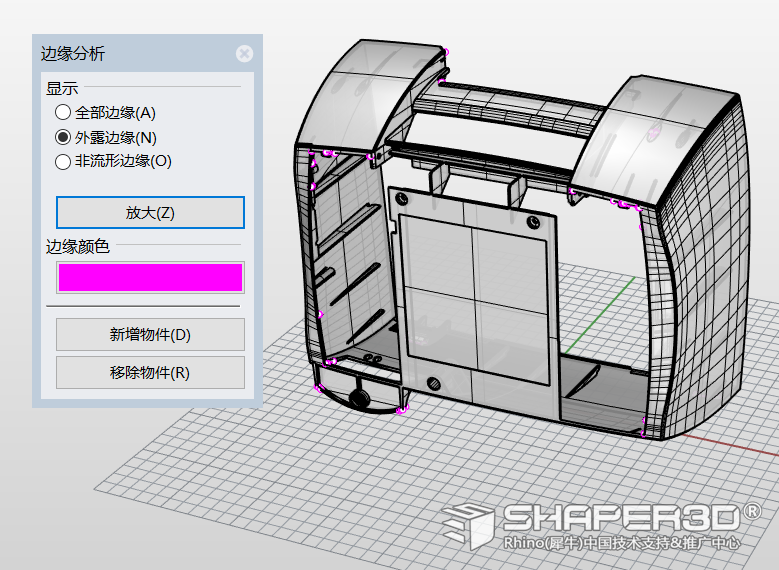Click the SHAPER3D cube logo icon
The width and height of the screenshot is (779, 570).
pyautogui.click(x=467, y=525)
